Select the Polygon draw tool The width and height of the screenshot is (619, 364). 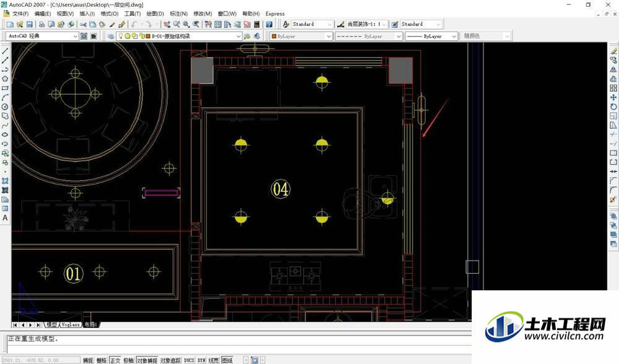[5, 79]
